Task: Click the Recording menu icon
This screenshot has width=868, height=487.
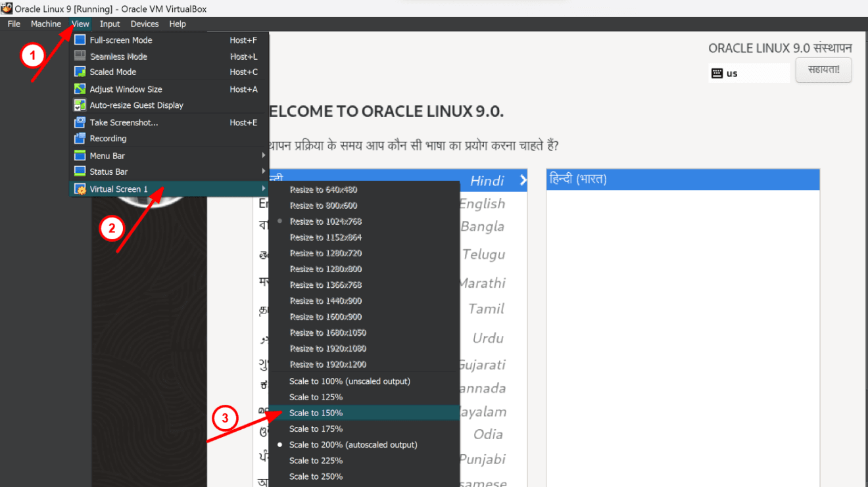Action: [x=80, y=139]
